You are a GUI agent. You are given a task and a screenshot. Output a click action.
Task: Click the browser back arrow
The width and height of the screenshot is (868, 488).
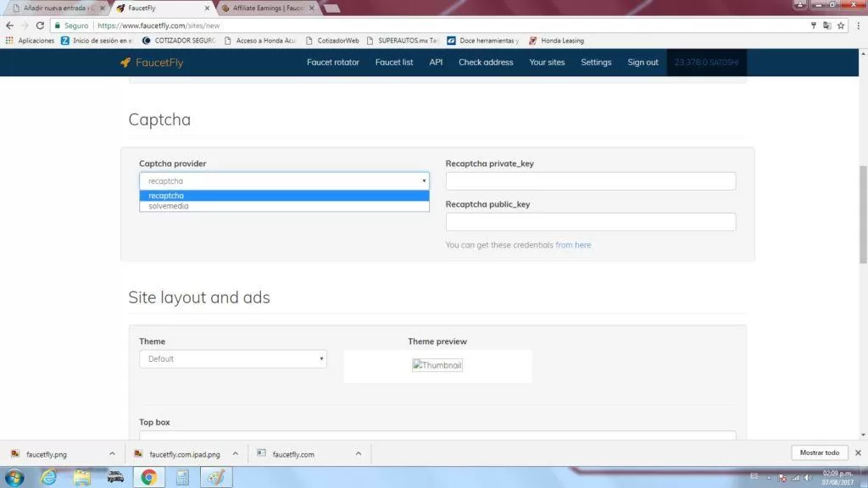click(x=9, y=25)
